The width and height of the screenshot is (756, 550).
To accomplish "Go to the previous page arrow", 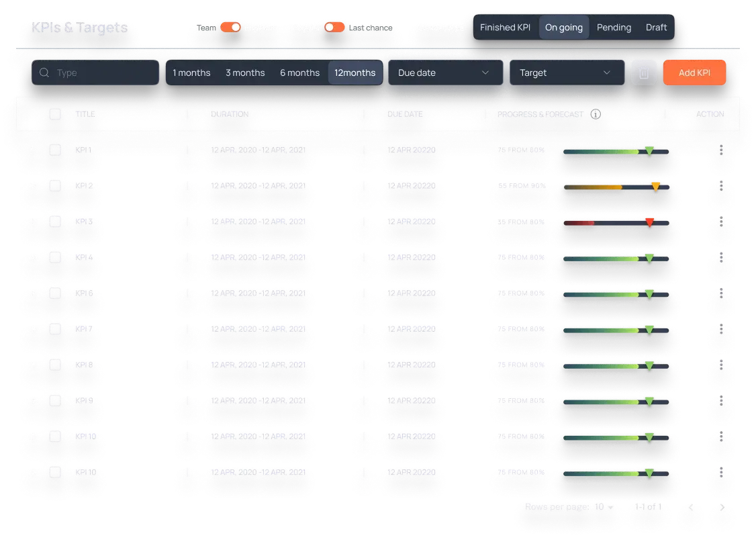I will tap(691, 507).
